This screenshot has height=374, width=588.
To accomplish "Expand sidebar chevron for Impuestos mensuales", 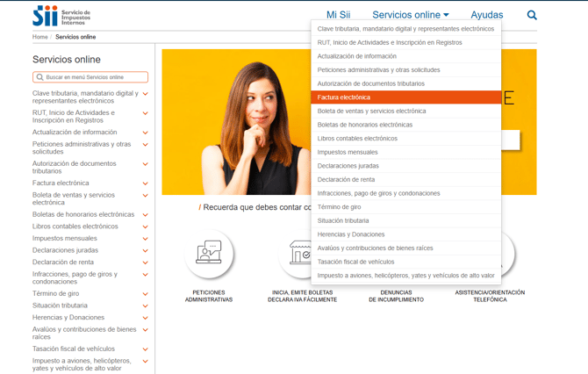I will [146, 239].
